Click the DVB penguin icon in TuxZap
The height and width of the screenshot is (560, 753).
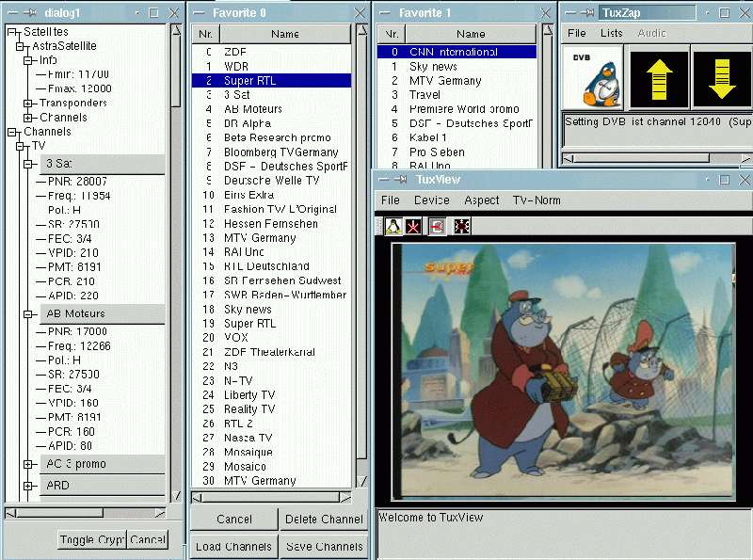click(x=593, y=79)
